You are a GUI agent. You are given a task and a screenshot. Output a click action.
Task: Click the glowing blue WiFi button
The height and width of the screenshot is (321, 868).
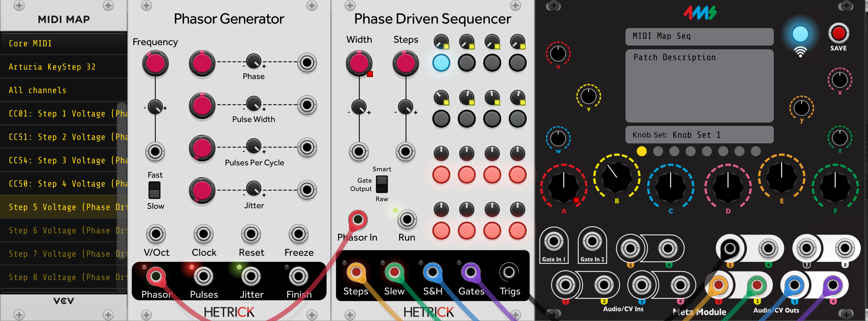click(x=800, y=34)
